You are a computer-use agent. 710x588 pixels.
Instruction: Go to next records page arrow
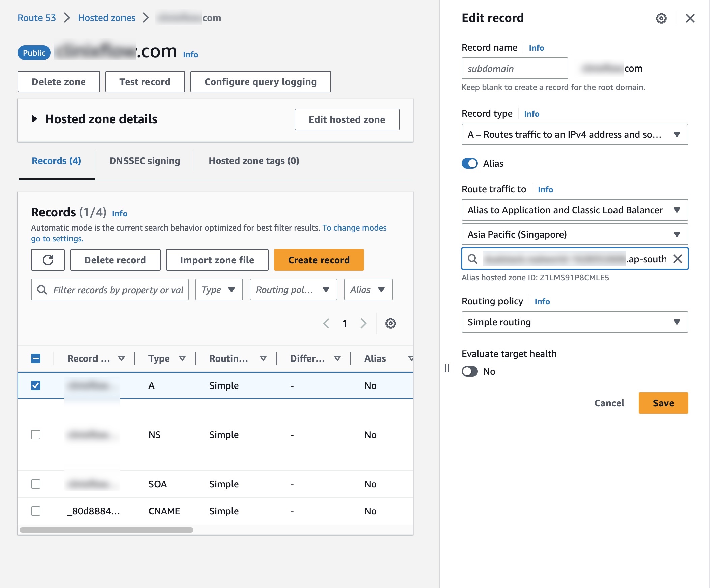363,323
